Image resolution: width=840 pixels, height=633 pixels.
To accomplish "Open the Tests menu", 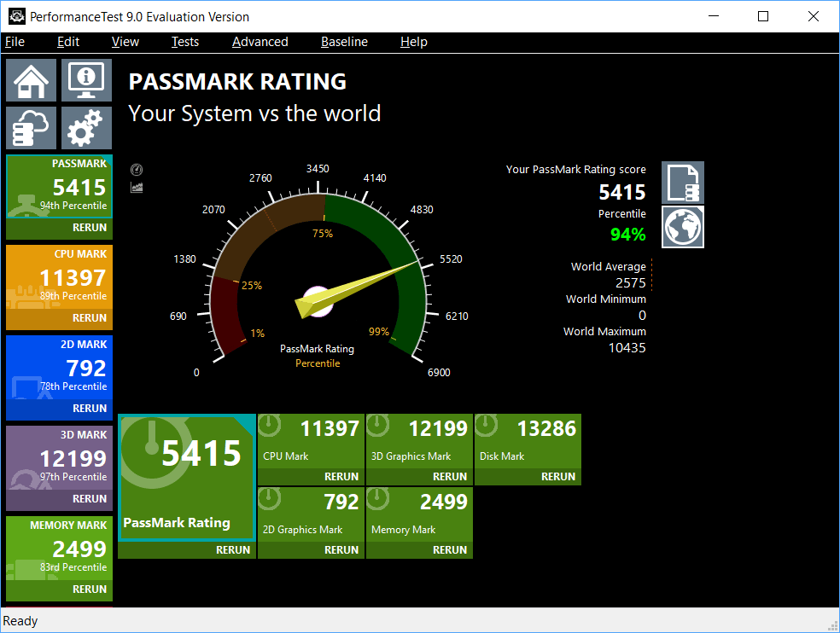I will [185, 42].
